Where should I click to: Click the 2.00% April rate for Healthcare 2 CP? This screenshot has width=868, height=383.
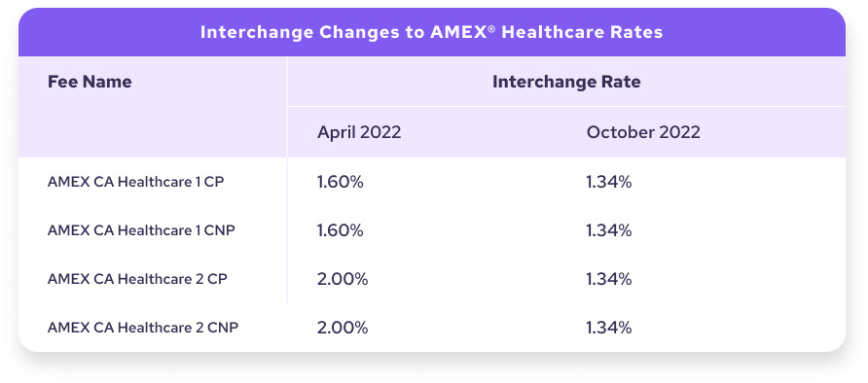(x=343, y=279)
